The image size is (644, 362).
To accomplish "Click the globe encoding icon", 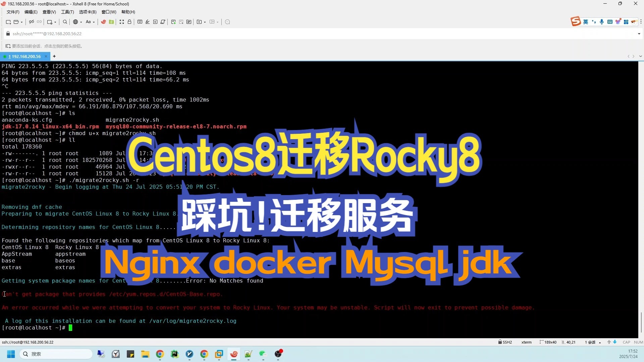I will [75, 22].
